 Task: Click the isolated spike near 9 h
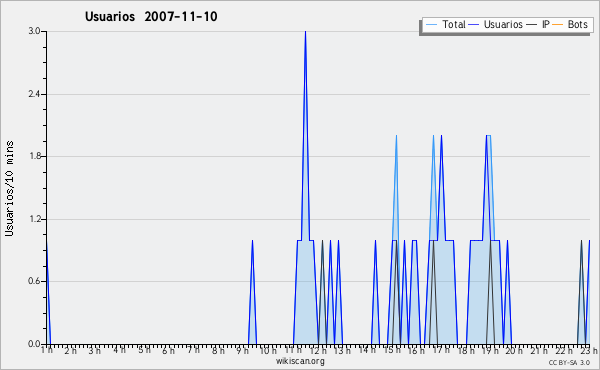click(x=252, y=292)
